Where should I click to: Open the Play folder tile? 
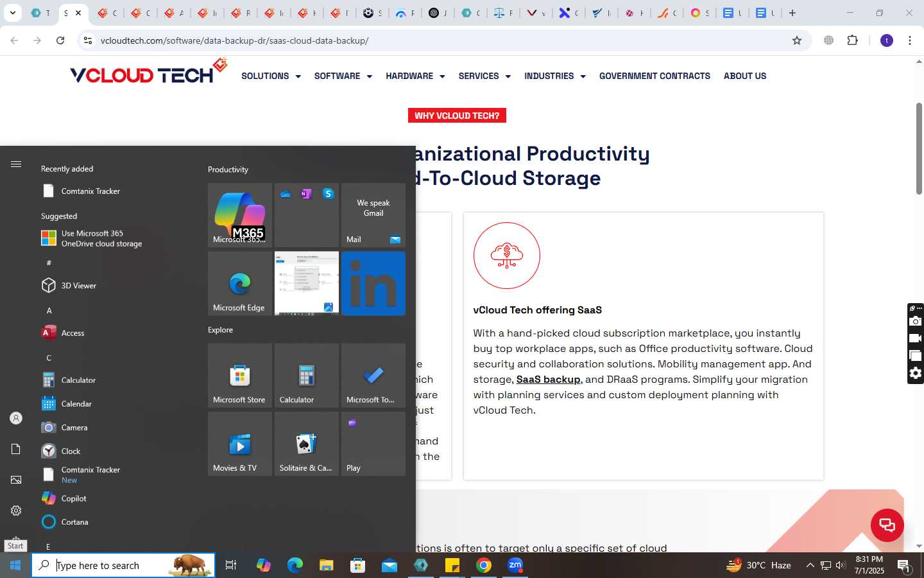(373, 444)
